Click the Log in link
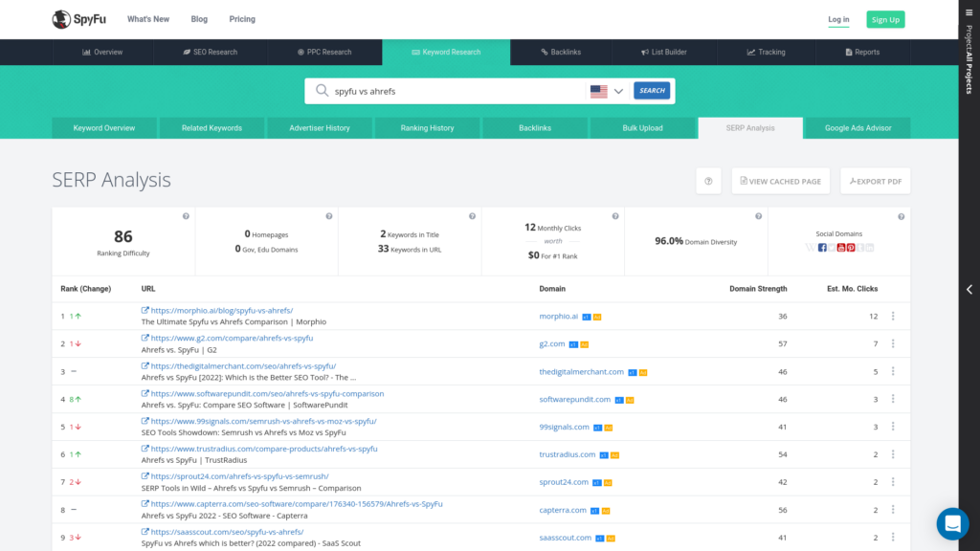This screenshot has height=551, width=980. 838,19
